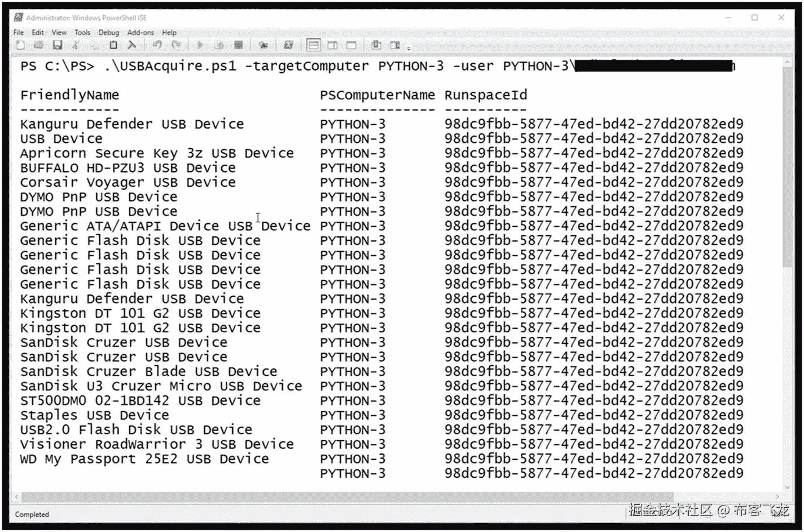Viewport: 804px width, 532px height.
Task: Open a New Remote PowerShell Tab icon
Action: [263, 45]
